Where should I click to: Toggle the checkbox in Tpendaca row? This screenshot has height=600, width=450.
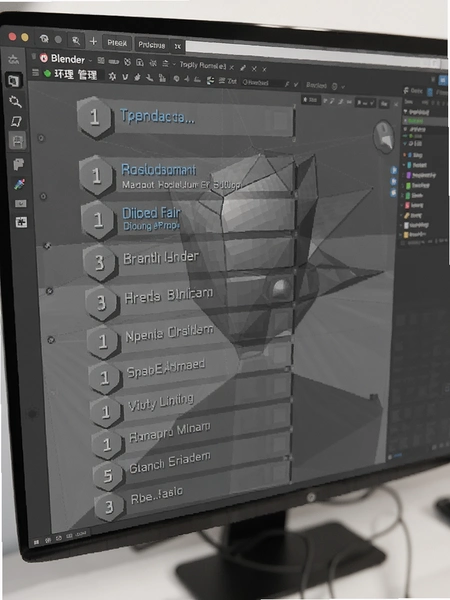click(x=281, y=120)
